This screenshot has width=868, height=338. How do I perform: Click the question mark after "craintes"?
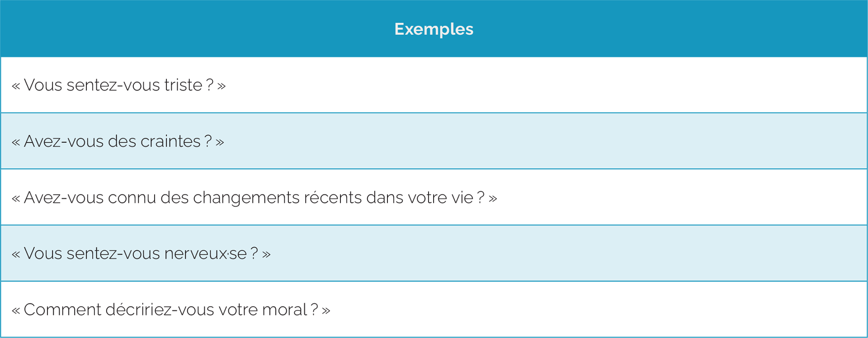[x=208, y=141]
